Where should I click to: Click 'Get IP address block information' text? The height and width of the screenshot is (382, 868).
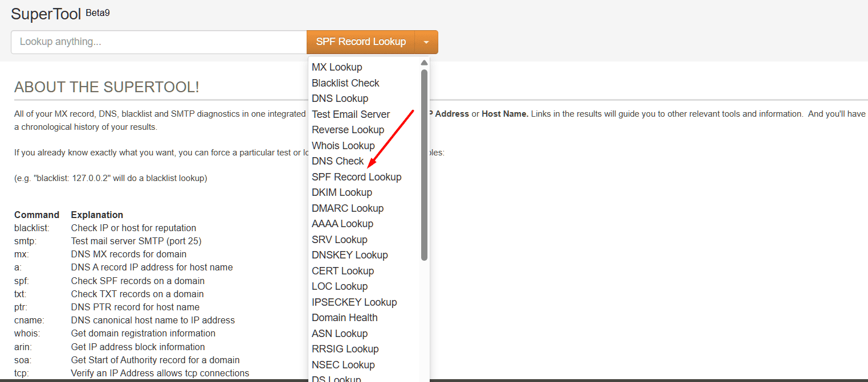pyautogui.click(x=137, y=347)
